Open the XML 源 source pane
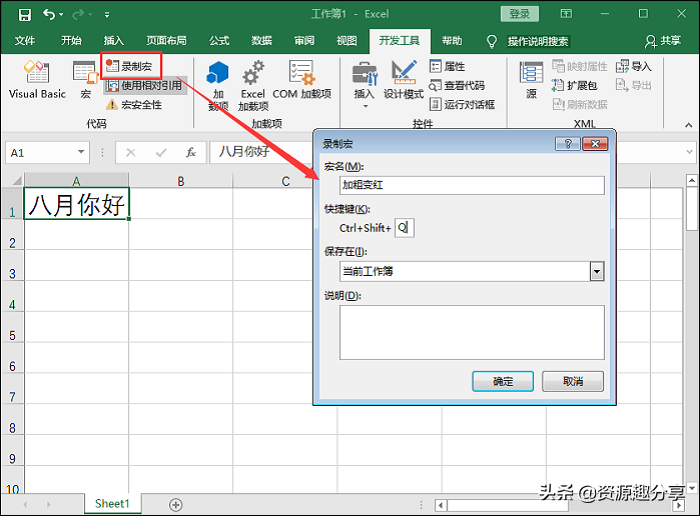This screenshot has height=516, width=700. point(531,79)
